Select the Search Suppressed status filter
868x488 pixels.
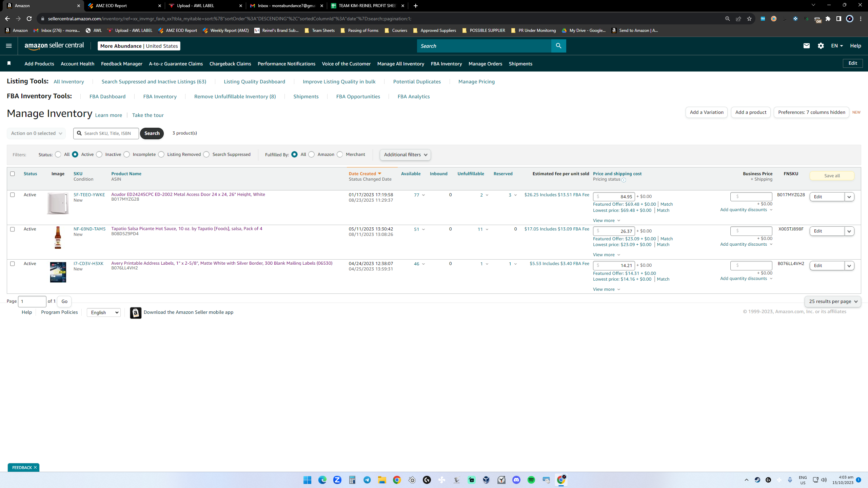pos(206,155)
